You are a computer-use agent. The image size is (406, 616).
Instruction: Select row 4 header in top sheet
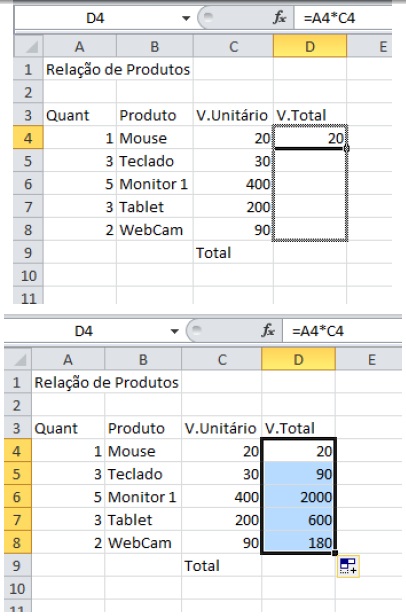28,138
